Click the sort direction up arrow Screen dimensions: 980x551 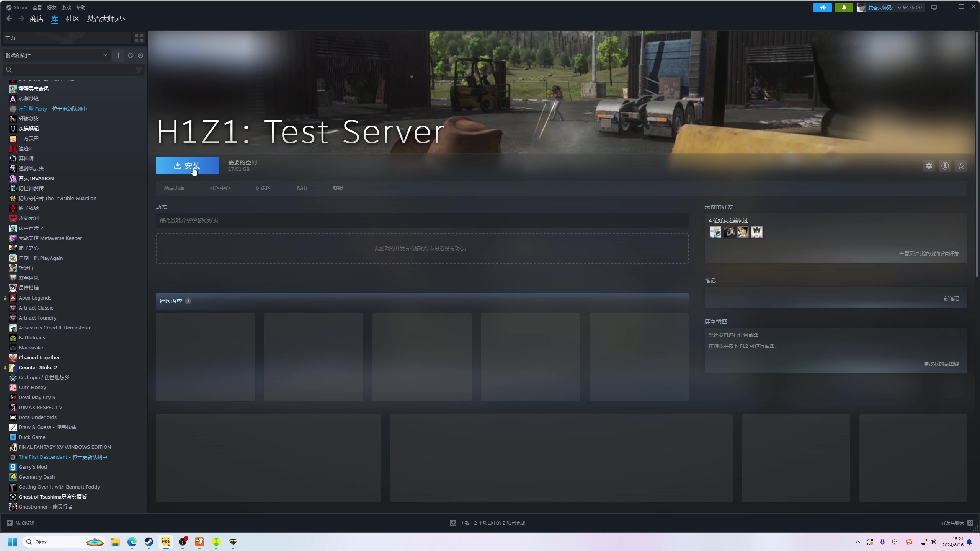(118, 55)
